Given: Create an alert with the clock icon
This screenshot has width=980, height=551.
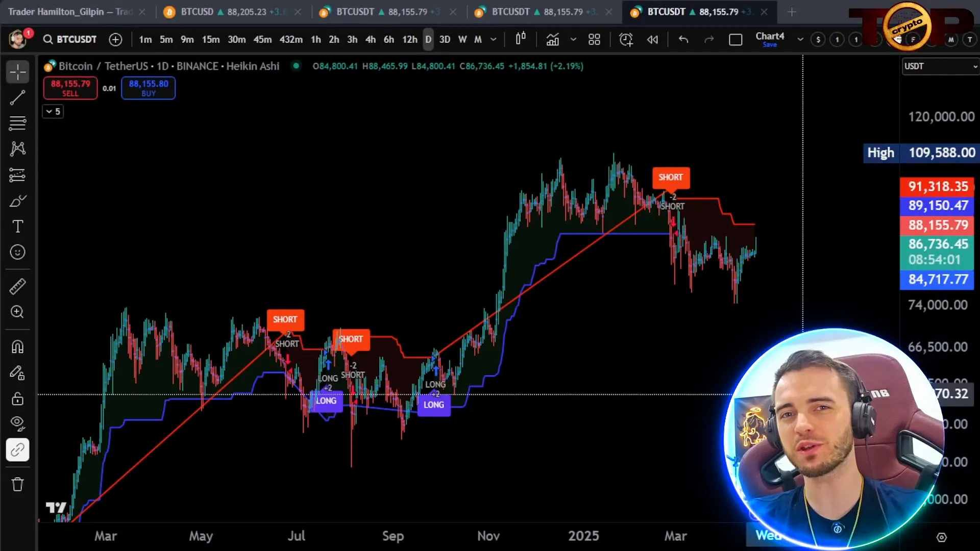Looking at the screenshot, I should click(626, 39).
